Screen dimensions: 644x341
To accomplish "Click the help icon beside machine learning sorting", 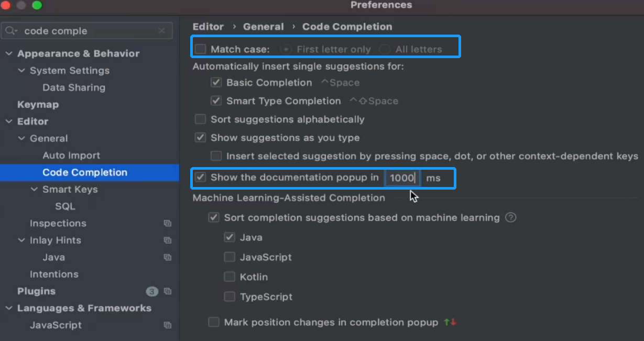I will (511, 217).
